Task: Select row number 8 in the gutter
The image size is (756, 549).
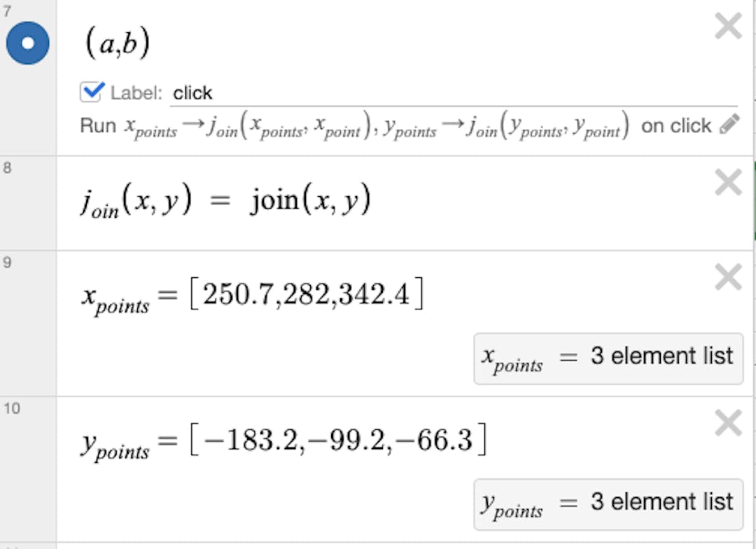Action: point(8,168)
